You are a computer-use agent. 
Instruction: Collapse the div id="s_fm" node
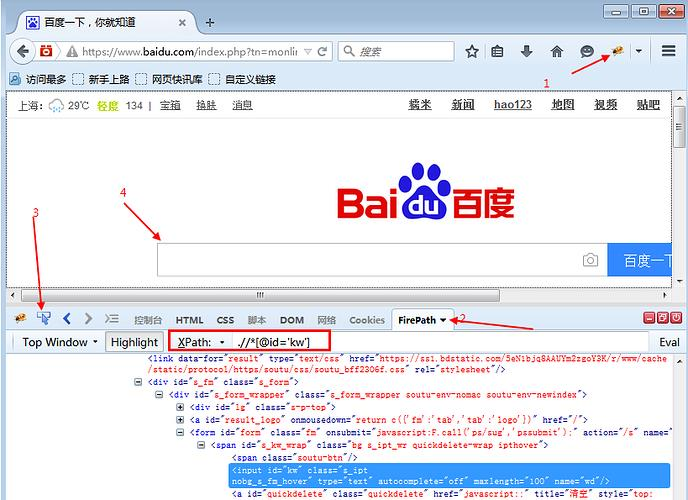pyautogui.click(x=138, y=382)
